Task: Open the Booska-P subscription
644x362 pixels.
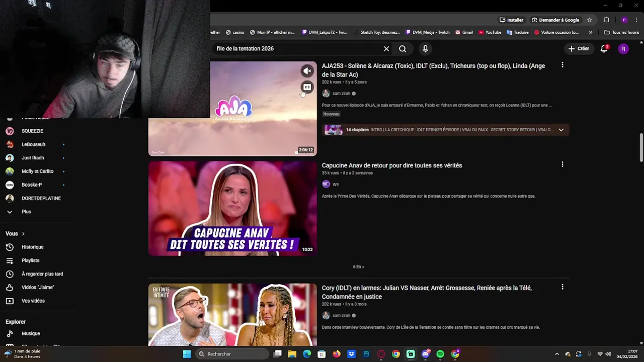Action: coord(32,185)
